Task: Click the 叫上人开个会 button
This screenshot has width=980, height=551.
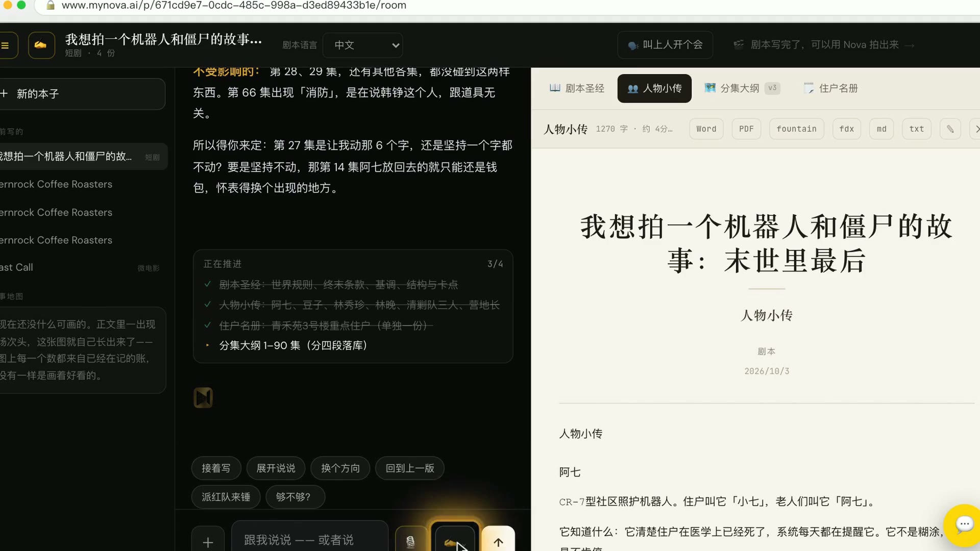Action: tap(665, 45)
